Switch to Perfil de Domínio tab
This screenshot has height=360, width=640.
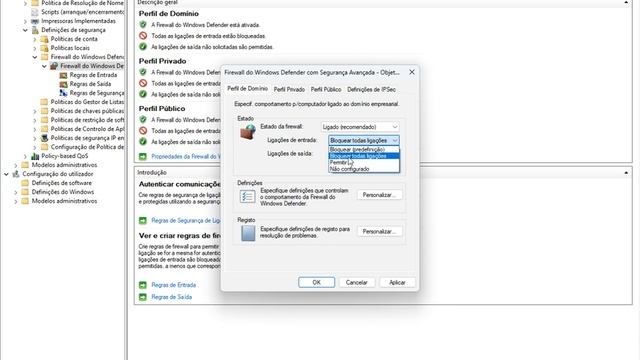(247, 89)
